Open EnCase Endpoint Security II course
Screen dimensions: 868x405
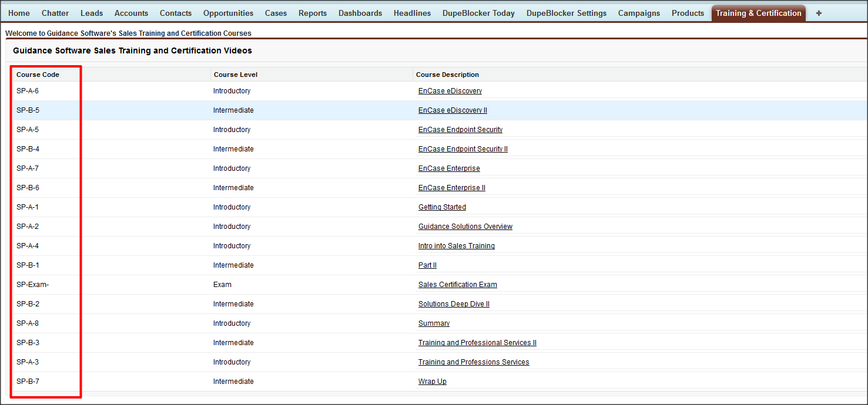tap(463, 149)
